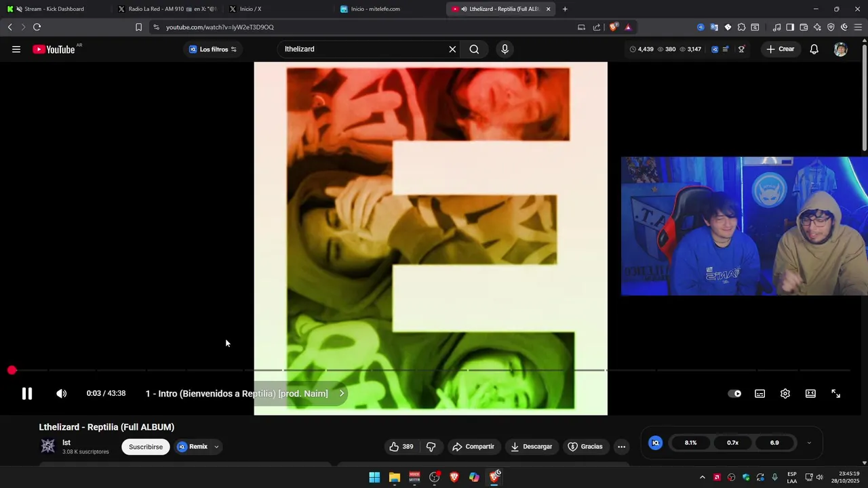Image resolution: width=868 pixels, height=488 pixels.
Task: Open the Brave wallet icon
Action: [804, 27]
